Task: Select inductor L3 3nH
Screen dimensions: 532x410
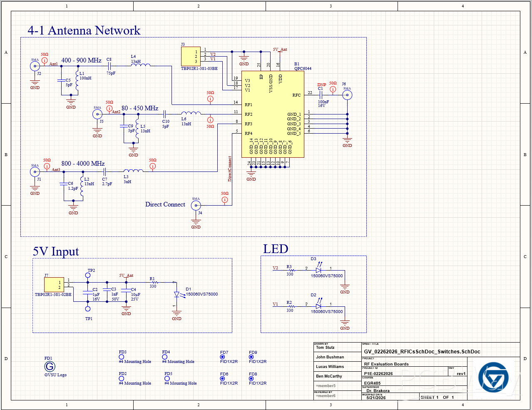Action: (133, 170)
